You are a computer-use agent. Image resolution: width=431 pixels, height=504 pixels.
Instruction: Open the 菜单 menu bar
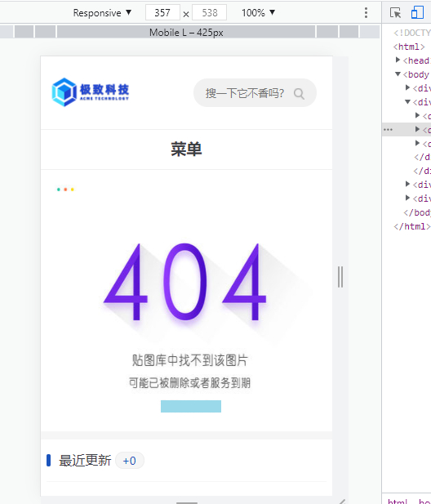point(187,149)
